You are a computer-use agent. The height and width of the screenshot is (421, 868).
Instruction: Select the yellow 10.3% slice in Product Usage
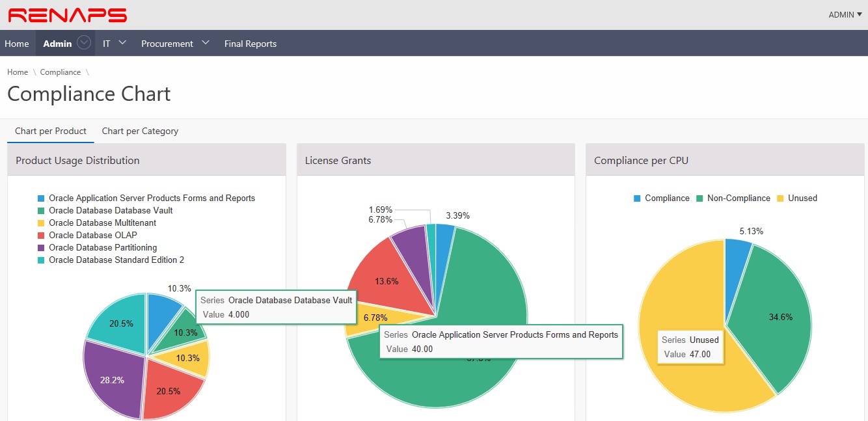click(x=189, y=359)
